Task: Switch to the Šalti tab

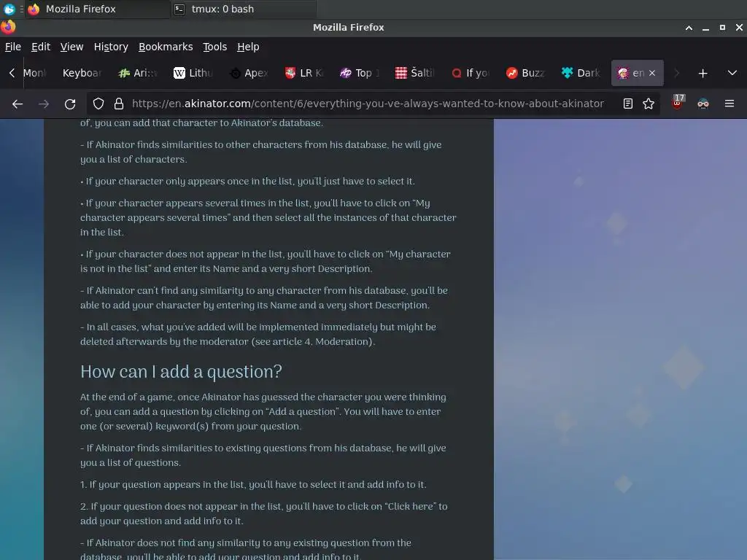Action: 414,73
